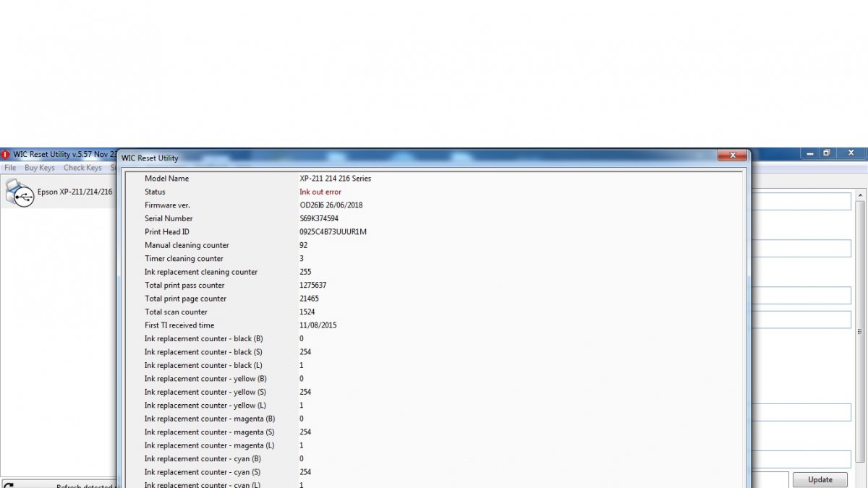
Task: Click "Ink replacement counter - black (L)" label
Action: point(203,366)
